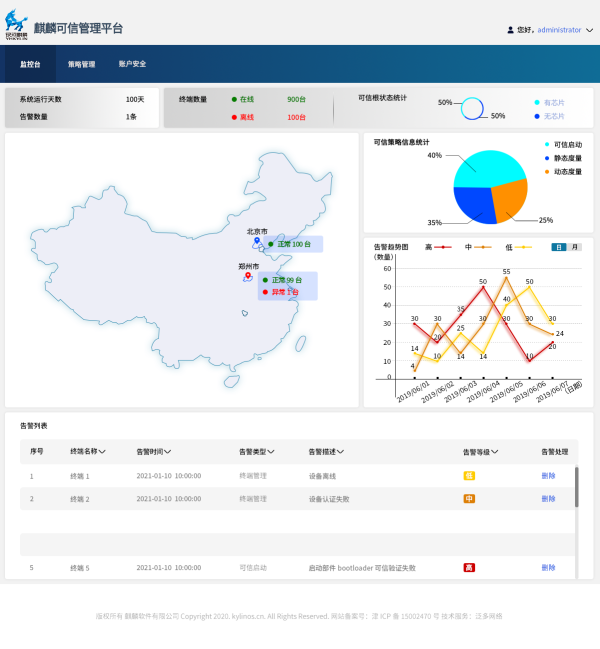Click the bootloader 可信验证失败 description
This screenshot has width=600, height=649.
coord(362,568)
